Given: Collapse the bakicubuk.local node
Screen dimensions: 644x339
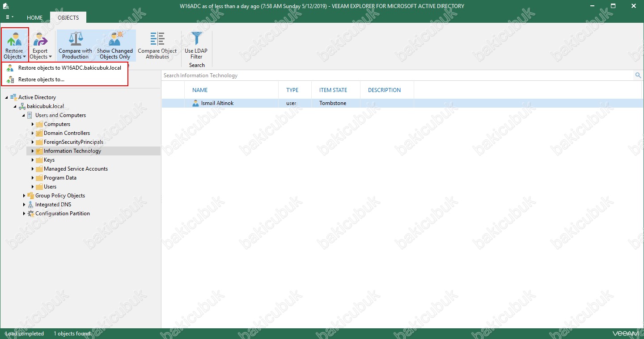Looking at the screenshot, I should click(15, 106).
